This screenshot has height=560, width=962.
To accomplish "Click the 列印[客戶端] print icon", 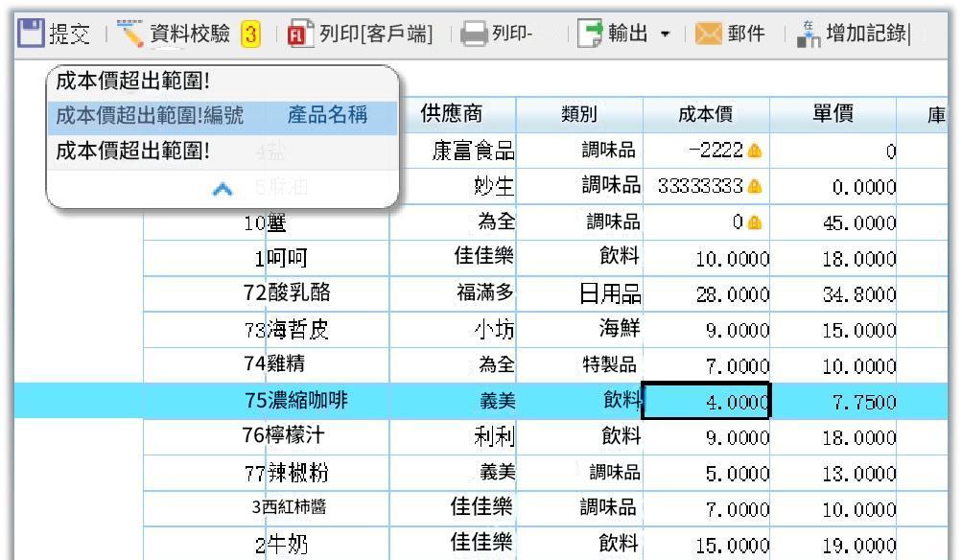I will point(300,34).
